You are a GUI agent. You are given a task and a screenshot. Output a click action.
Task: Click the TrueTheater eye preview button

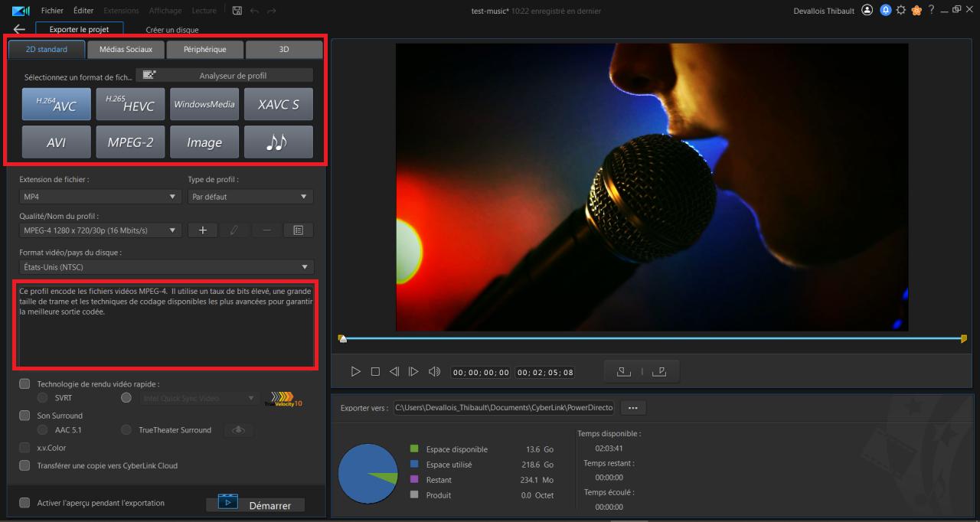point(238,430)
